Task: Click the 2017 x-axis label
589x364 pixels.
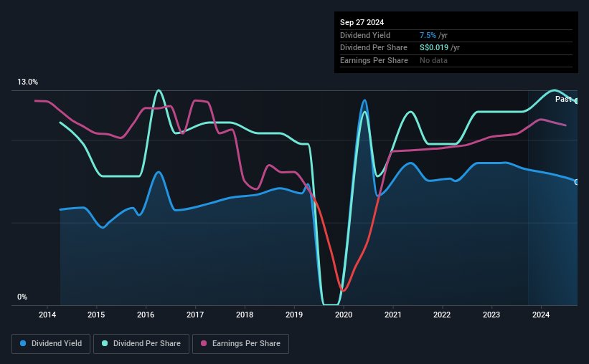Action: [195, 315]
